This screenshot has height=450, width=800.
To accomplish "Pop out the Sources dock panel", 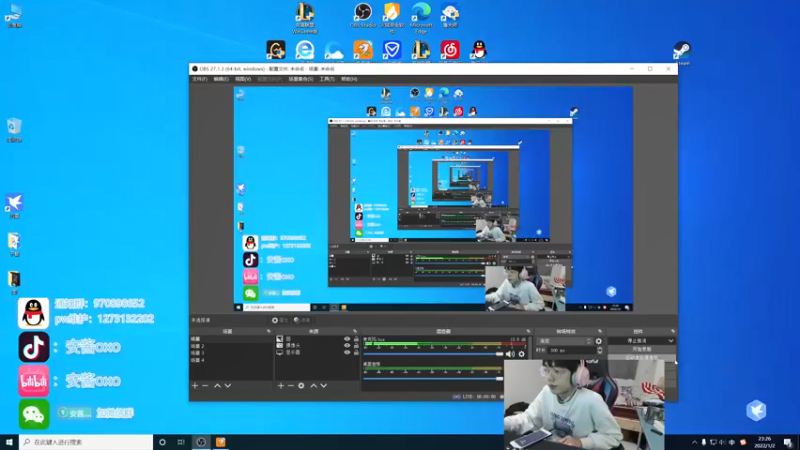I will point(355,331).
